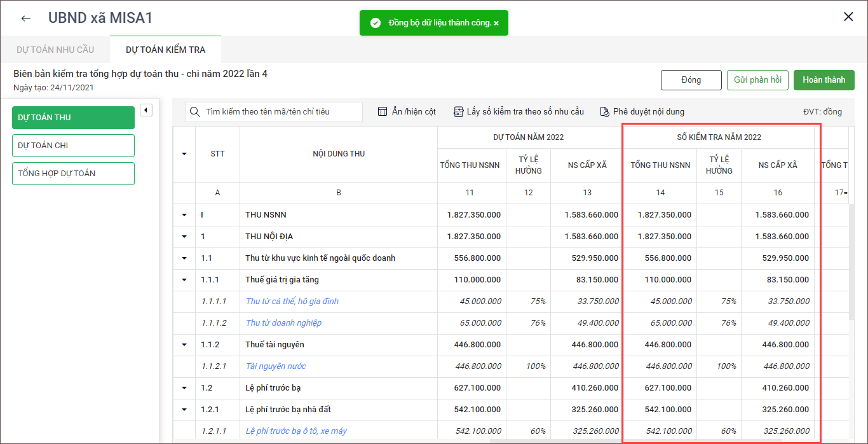Image resolution: width=868 pixels, height=444 pixels.
Task: Open the Ẩn/hiện cột column toggle
Action: tap(407, 112)
